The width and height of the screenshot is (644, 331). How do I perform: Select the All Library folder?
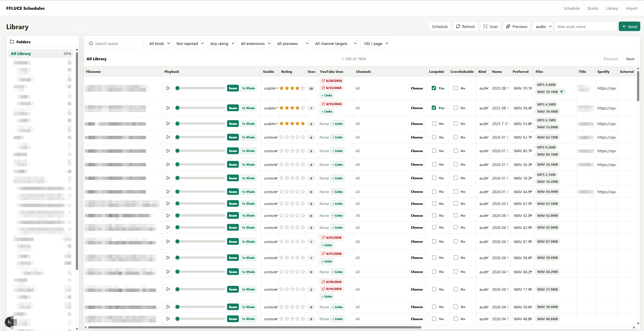(41, 53)
